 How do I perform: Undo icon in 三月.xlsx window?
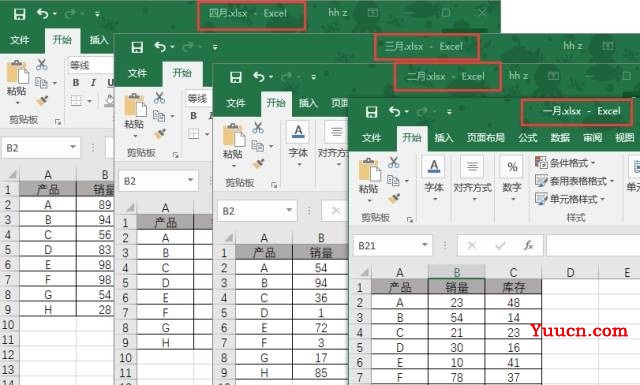[160, 47]
